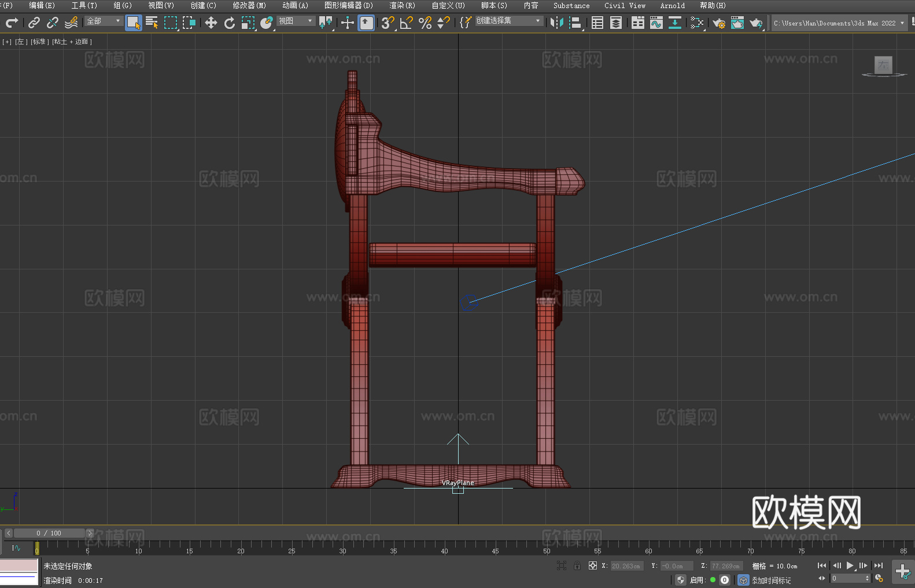The height and width of the screenshot is (588, 915).
Task: Toggle the Keyboard Shortcut Override button
Action: [366, 23]
